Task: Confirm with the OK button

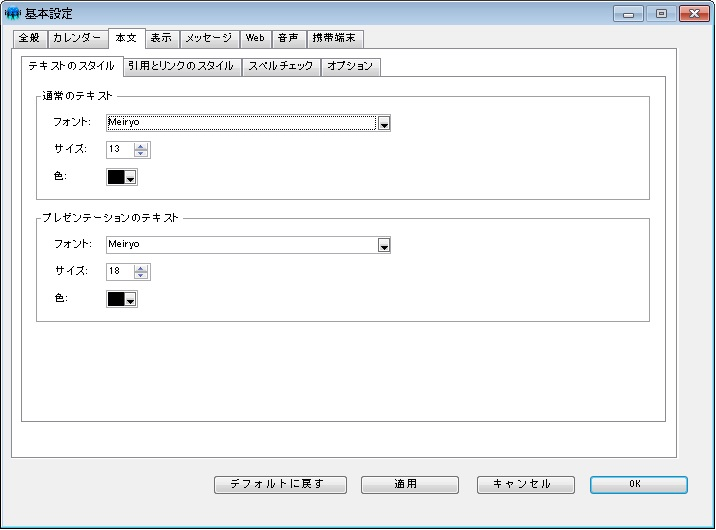Action: [x=638, y=485]
